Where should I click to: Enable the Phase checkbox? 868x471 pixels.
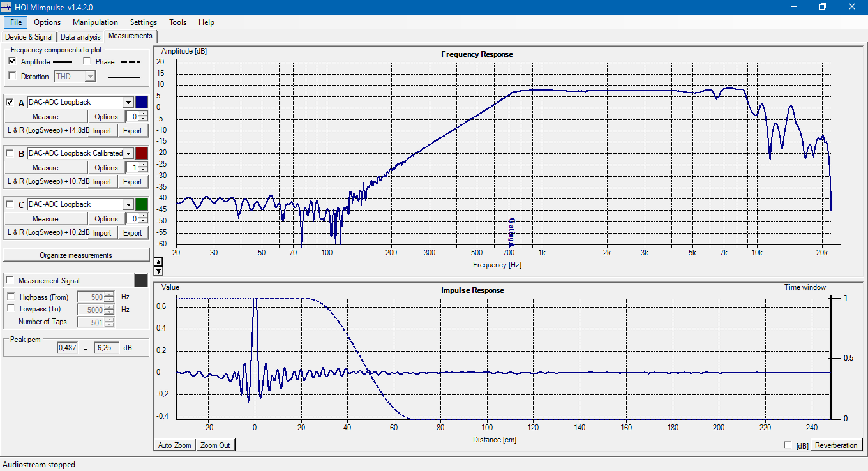point(87,61)
